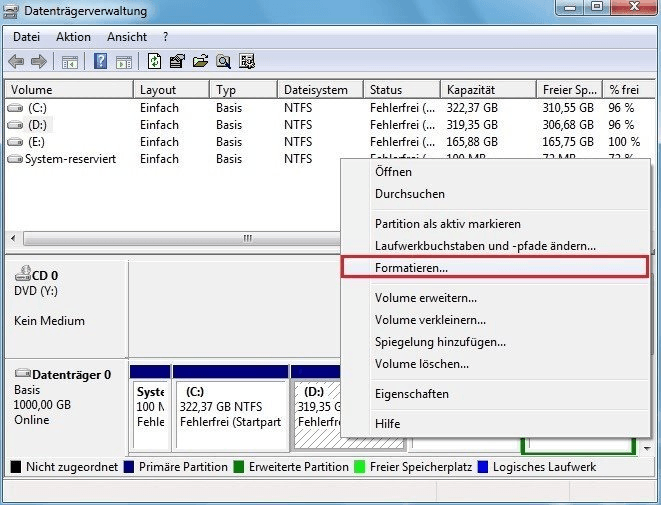Image resolution: width=661 pixels, height=505 pixels.
Task: Click the properties toolbar icon
Action: click(177, 62)
